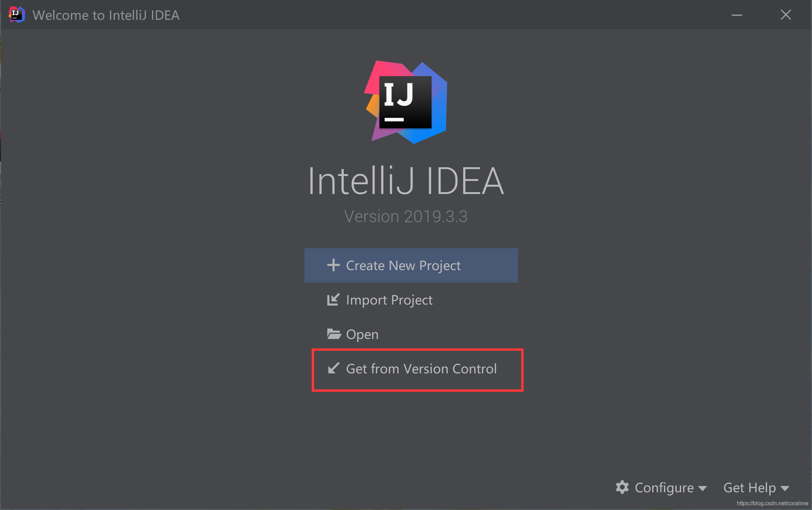Select Get from Version Control

(x=421, y=369)
